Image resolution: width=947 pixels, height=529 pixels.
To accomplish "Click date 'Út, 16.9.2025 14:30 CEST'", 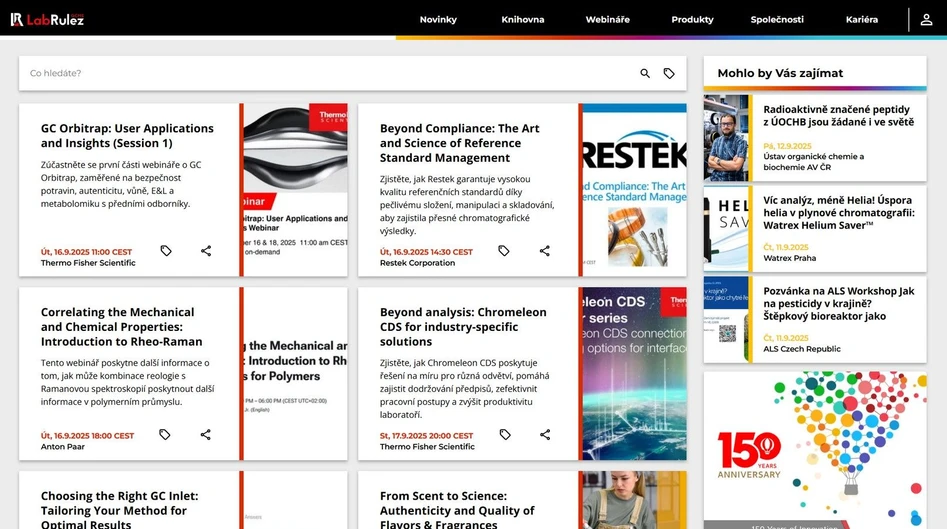I will pos(426,252).
